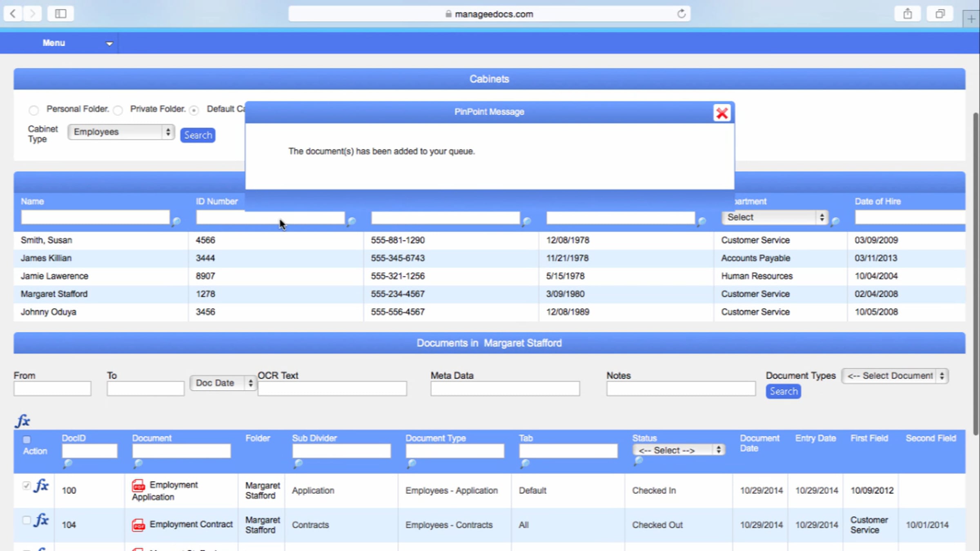Select the Margaret Stafford employee row
The height and width of the screenshot is (551, 980).
coord(489,294)
